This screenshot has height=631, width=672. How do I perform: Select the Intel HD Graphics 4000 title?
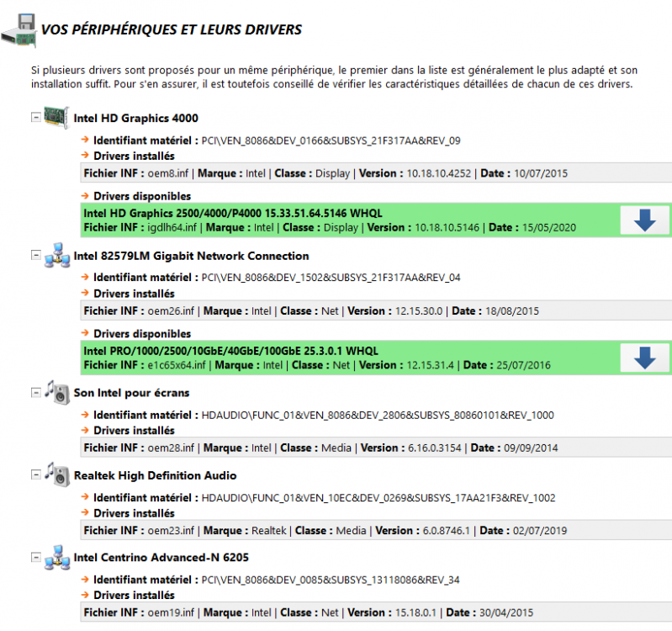point(136,119)
